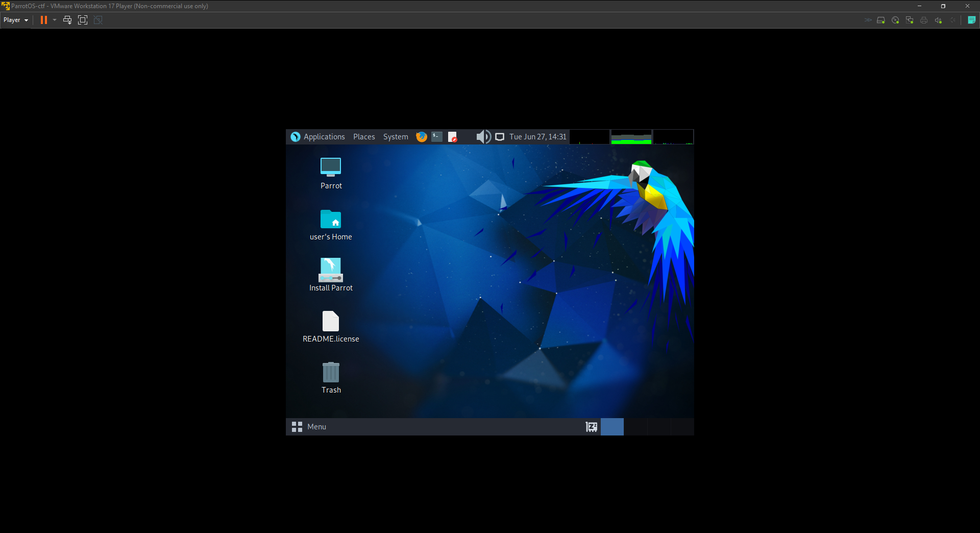Expand the Player dropdown menu
Image resolution: width=980 pixels, height=533 pixels.
15,20
